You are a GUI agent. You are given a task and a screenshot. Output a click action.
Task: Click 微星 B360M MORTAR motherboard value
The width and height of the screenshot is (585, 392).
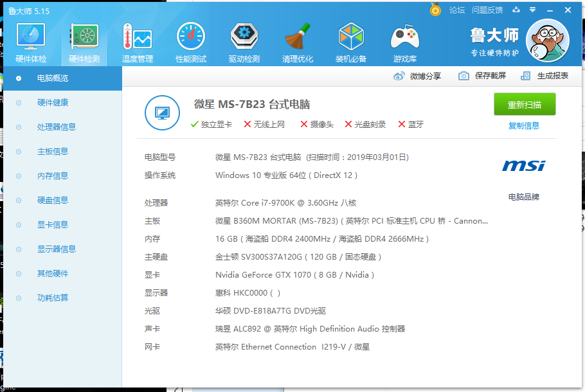coord(352,221)
